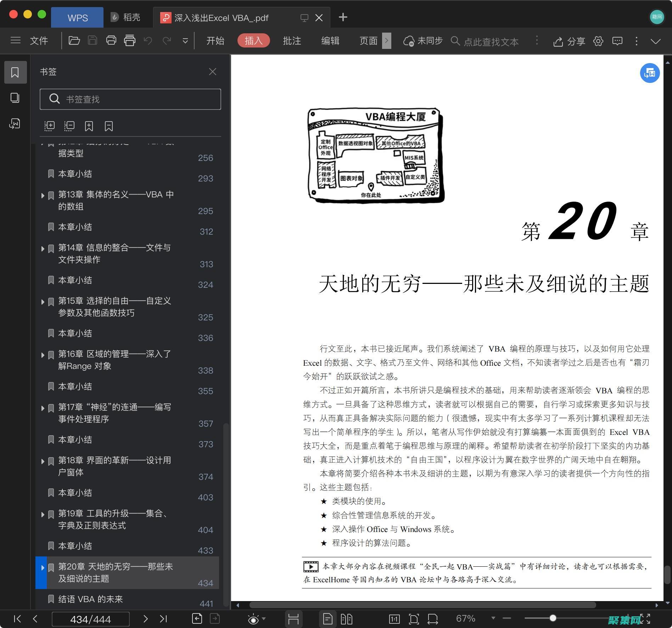Open the bookmark panel icon in left sidebar

coord(15,72)
